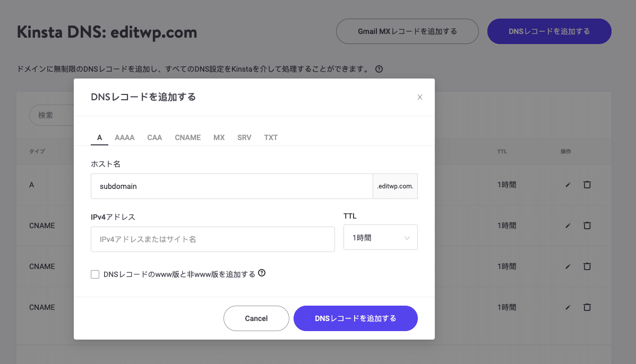Open TTL options to change from 1時間
This screenshot has height=364, width=636.
click(380, 237)
